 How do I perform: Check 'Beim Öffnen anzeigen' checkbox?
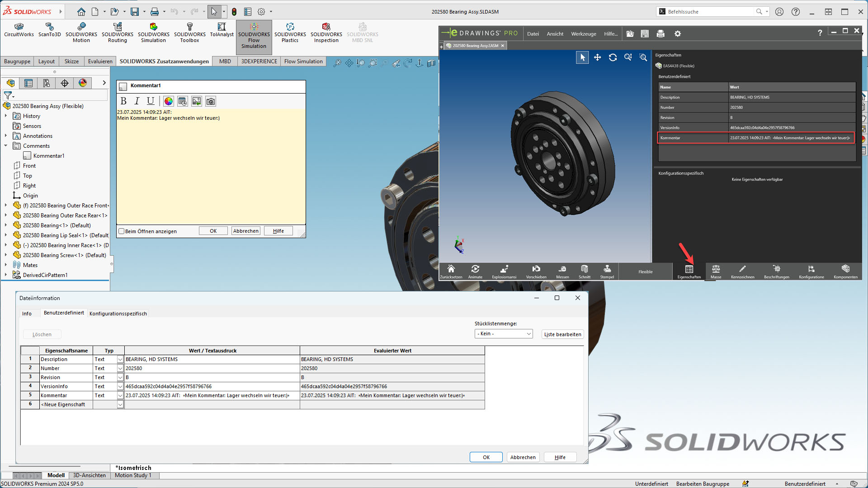pyautogui.click(x=121, y=231)
